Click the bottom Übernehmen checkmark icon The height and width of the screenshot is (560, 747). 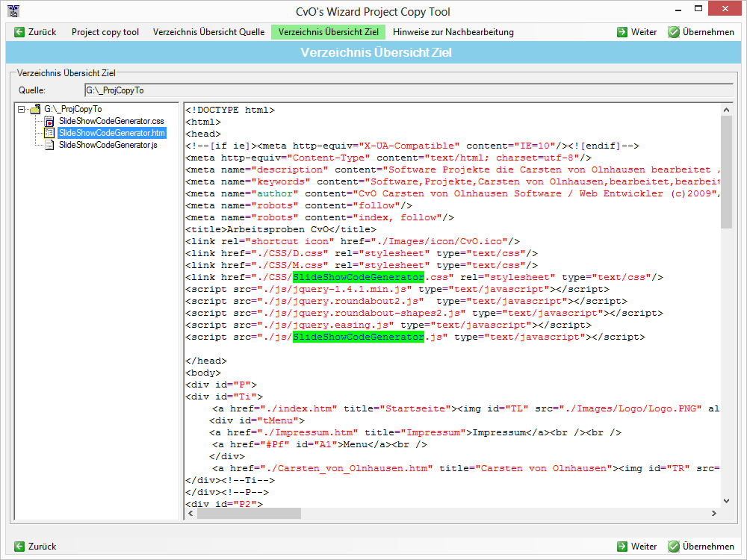pos(674,547)
